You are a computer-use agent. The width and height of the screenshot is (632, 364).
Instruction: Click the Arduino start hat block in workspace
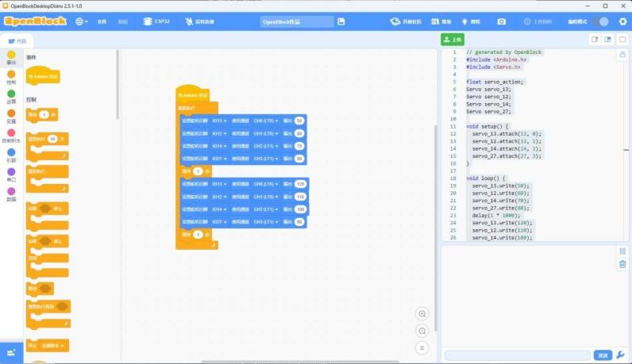coord(193,94)
